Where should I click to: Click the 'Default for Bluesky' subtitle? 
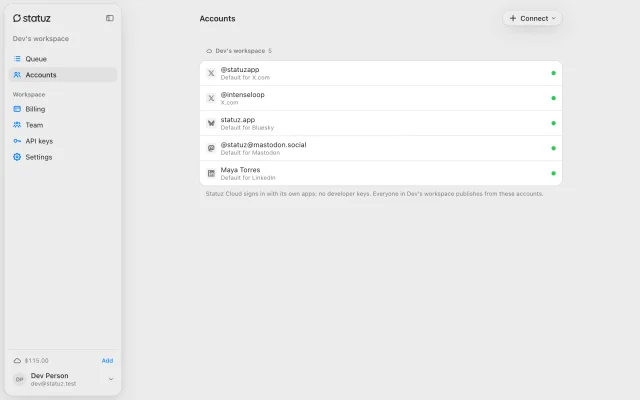[x=247, y=128]
